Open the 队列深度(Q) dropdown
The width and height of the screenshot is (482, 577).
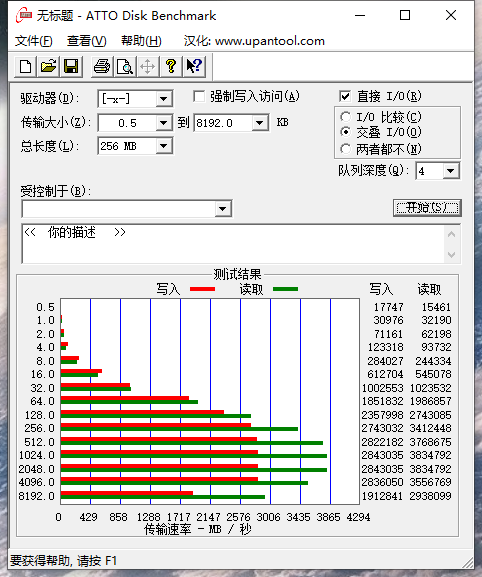(450, 171)
